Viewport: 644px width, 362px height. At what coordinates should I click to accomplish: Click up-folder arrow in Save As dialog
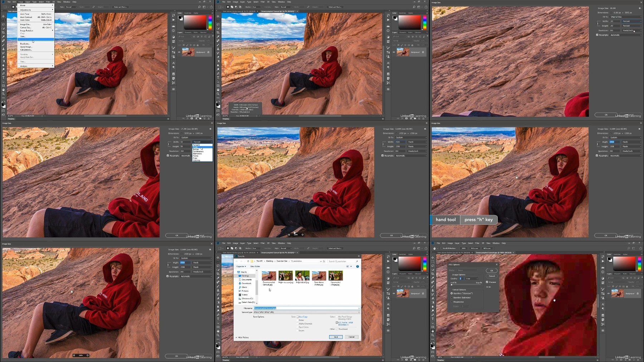click(x=248, y=261)
